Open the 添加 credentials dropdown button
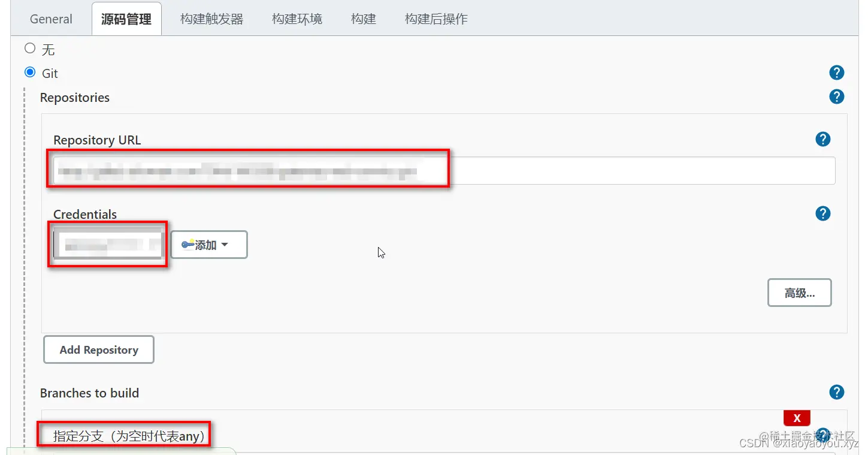The height and width of the screenshot is (455, 868). (x=209, y=245)
